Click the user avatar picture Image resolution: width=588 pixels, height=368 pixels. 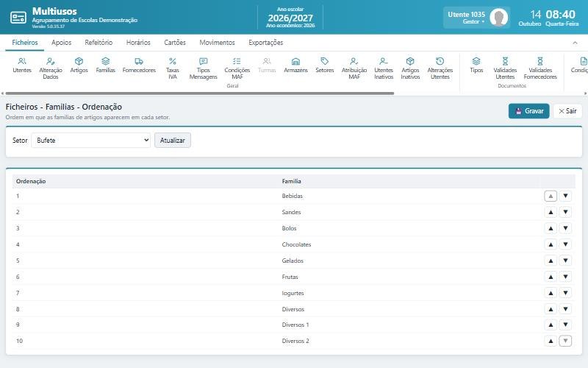[x=499, y=17]
